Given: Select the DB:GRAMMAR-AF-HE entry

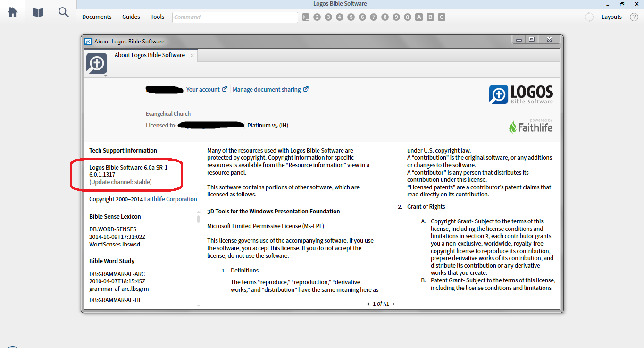Looking at the screenshot, I should tap(116, 300).
